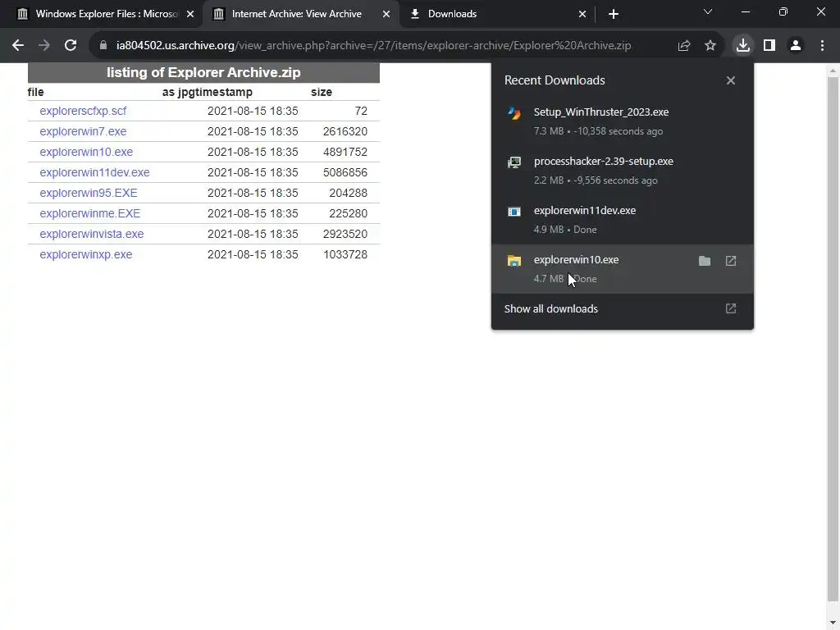840x630 pixels.
Task: Click the 'listing of Explorer Archive.zip' header
Action: 203,72
